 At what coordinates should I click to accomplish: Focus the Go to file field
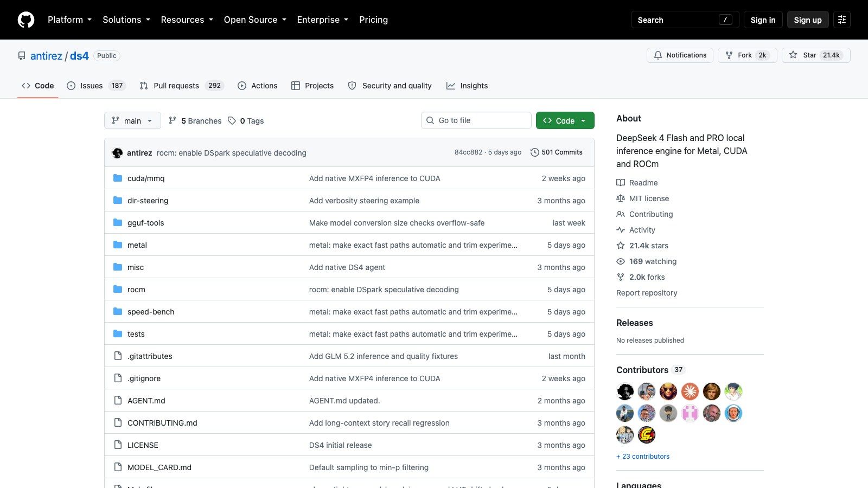point(476,120)
